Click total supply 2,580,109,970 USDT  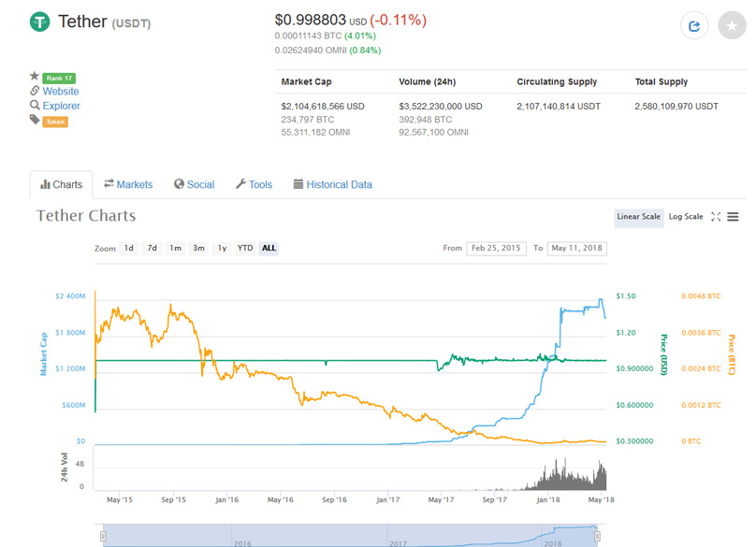point(676,106)
